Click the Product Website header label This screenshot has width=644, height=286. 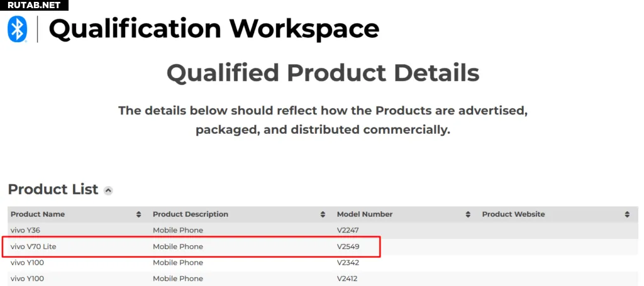pyautogui.click(x=513, y=214)
